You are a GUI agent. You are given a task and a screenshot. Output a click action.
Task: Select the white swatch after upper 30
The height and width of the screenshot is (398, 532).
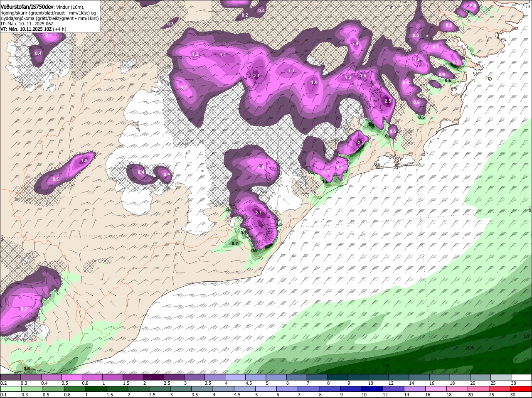point(521,377)
